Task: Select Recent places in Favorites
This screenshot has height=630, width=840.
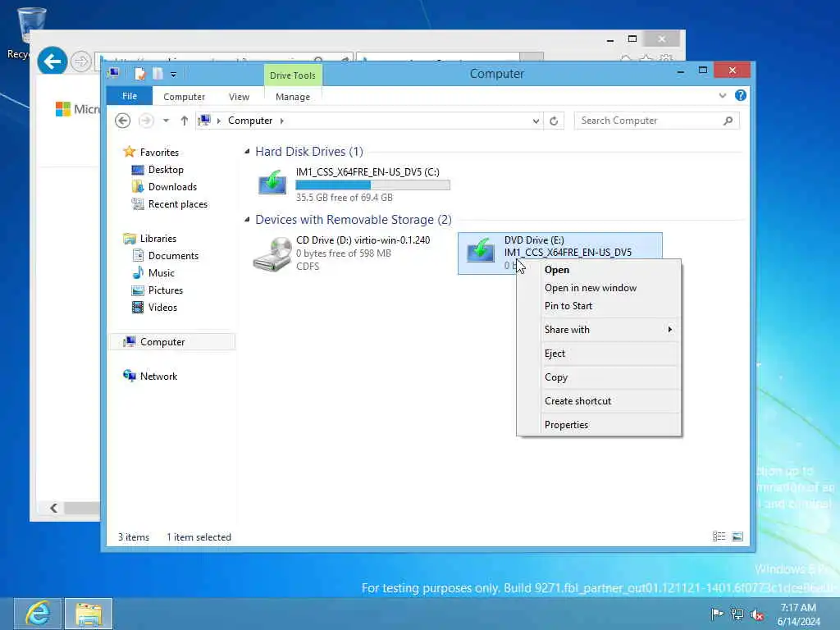Action: [177, 204]
